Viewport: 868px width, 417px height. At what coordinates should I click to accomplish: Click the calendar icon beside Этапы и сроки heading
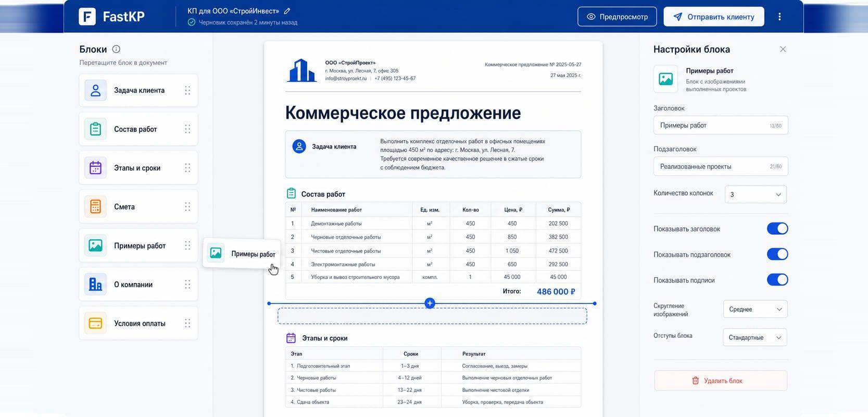pos(291,338)
